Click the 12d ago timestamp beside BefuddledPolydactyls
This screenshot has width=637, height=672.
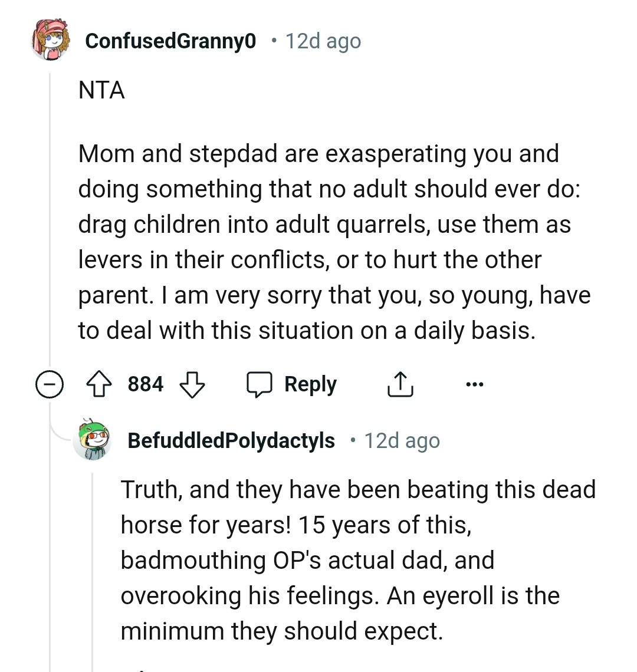coord(402,441)
